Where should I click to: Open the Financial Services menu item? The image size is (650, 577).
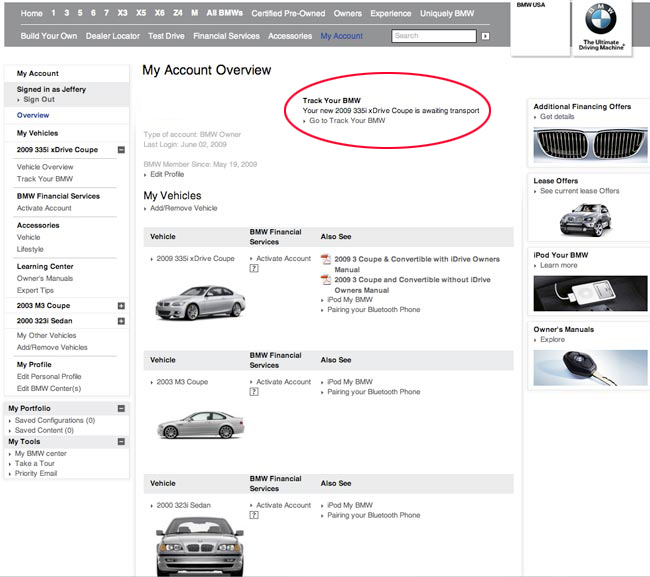coord(226,36)
